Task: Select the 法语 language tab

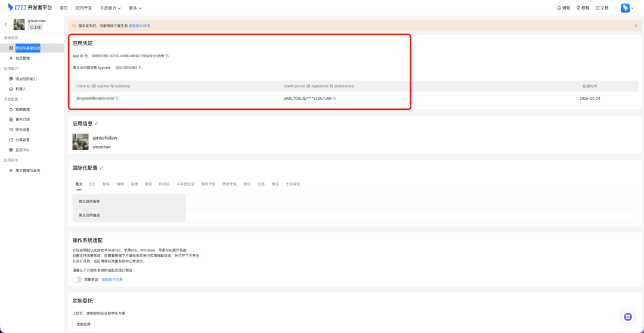Action: tap(261, 184)
